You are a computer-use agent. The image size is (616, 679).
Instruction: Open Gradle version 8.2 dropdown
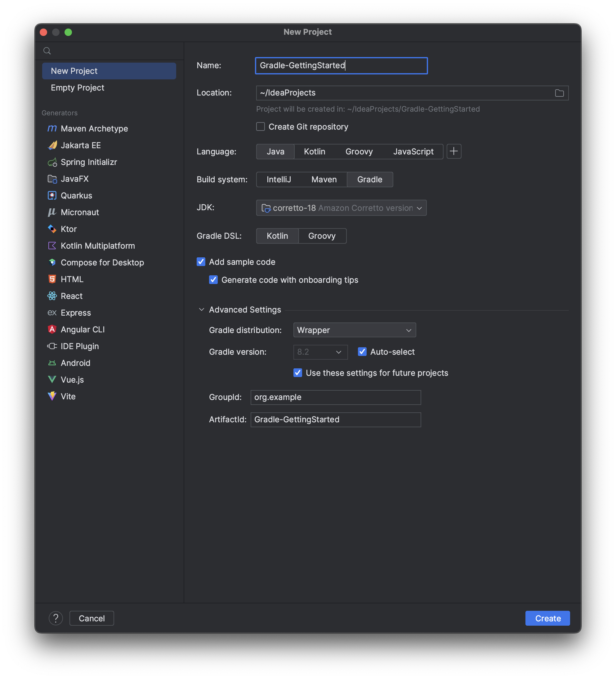pos(320,352)
